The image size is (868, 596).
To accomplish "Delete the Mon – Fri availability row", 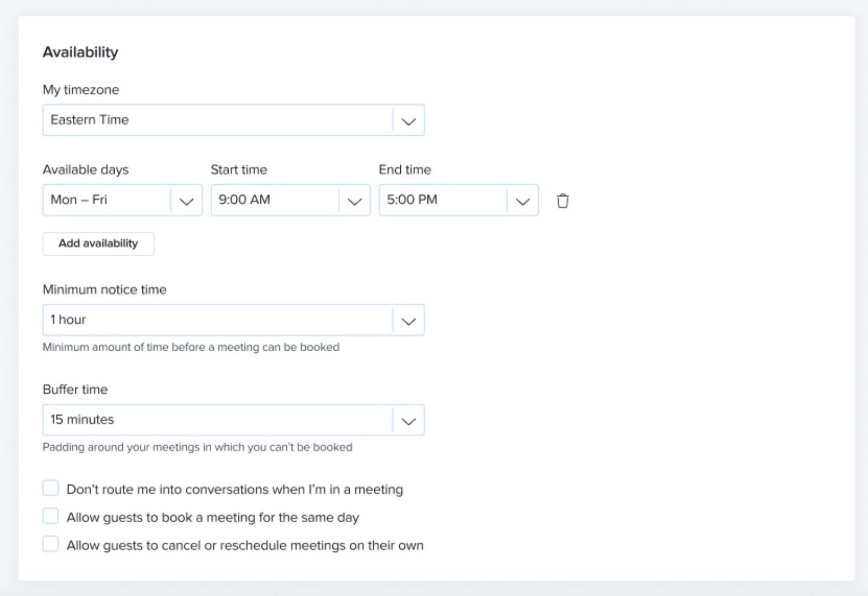I will pos(563,201).
